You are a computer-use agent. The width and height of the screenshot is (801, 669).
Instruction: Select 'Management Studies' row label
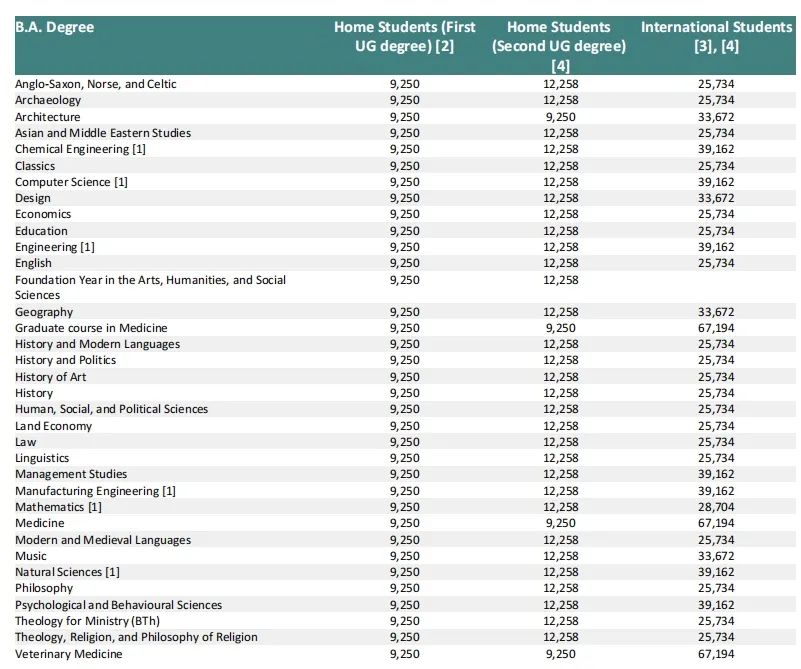pyautogui.click(x=71, y=474)
